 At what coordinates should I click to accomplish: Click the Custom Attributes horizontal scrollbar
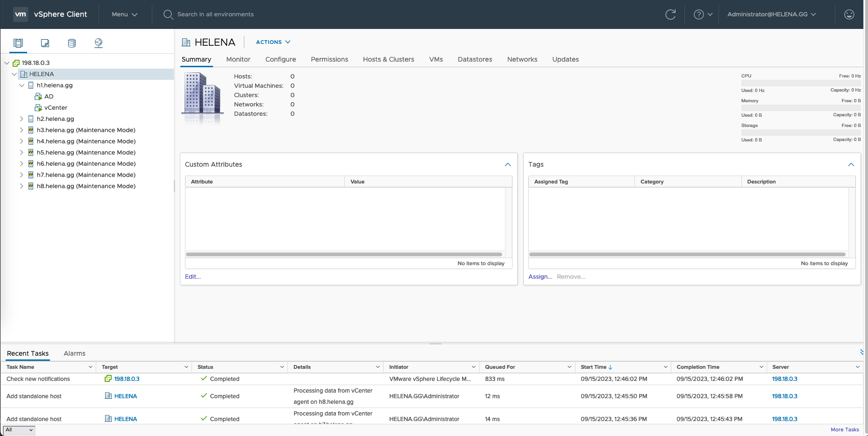point(344,254)
